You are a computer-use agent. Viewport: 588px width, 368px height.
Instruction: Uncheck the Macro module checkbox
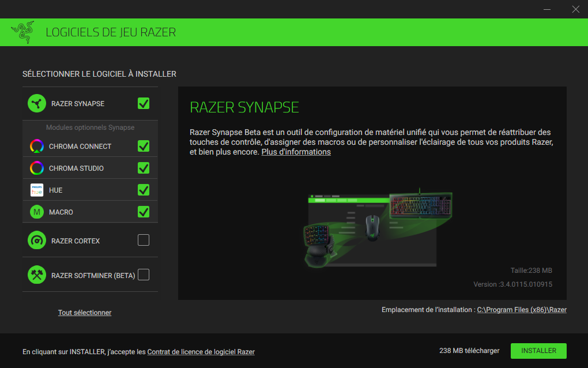pos(144,212)
